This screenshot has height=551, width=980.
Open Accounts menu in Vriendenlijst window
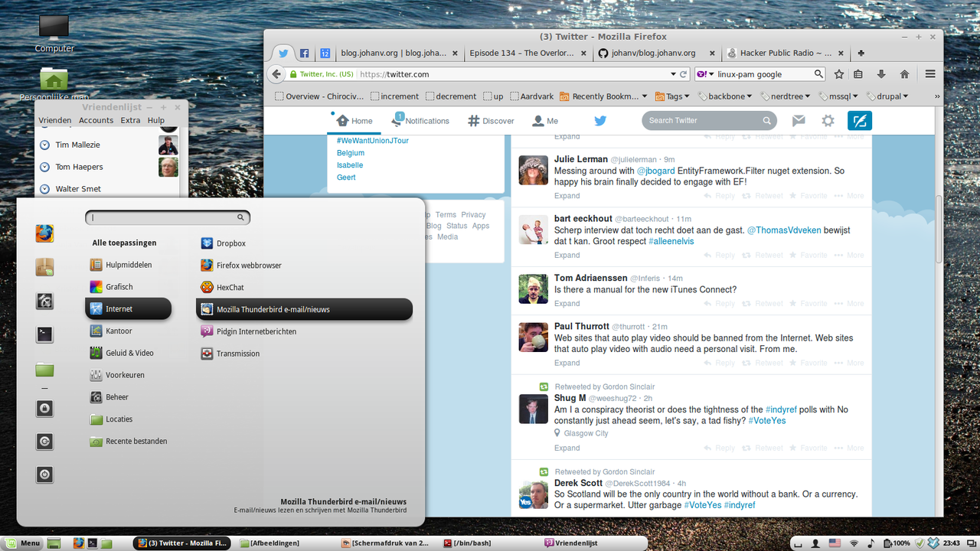pos(96,120)
